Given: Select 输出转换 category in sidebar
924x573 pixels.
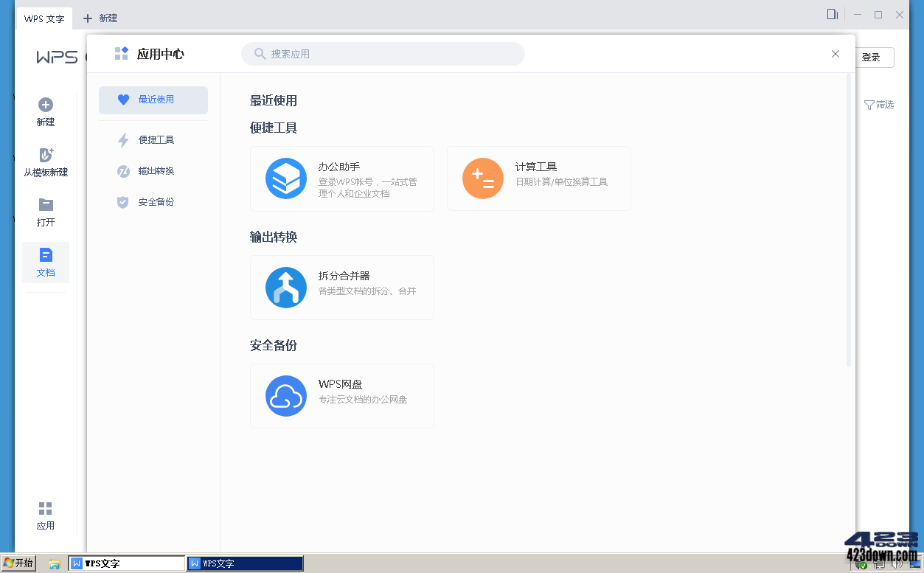Looking at the screenshot, I should click(153, 170).
